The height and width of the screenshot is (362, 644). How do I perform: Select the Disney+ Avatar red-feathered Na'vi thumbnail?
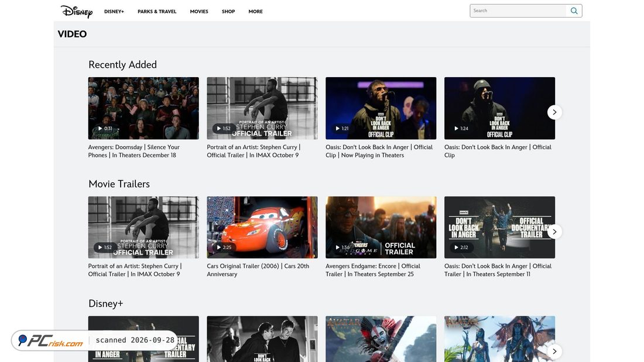[381, 339]
